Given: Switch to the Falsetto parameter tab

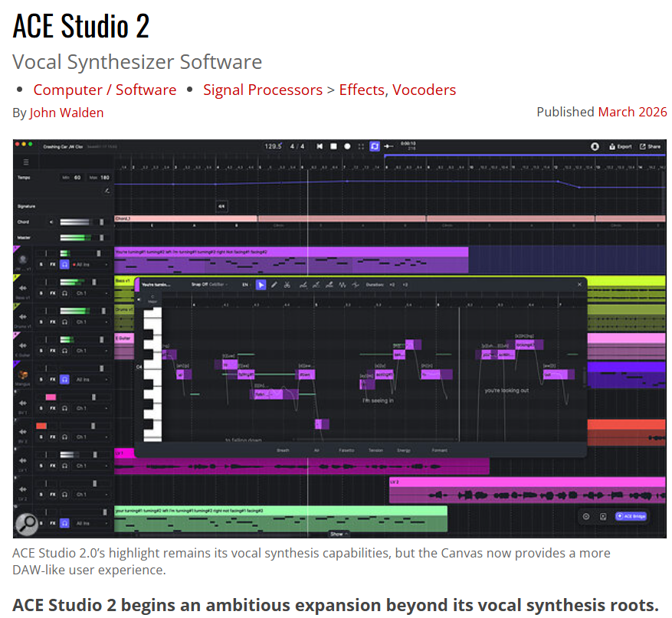Looking at the screenshot, I should coord(346,450).
